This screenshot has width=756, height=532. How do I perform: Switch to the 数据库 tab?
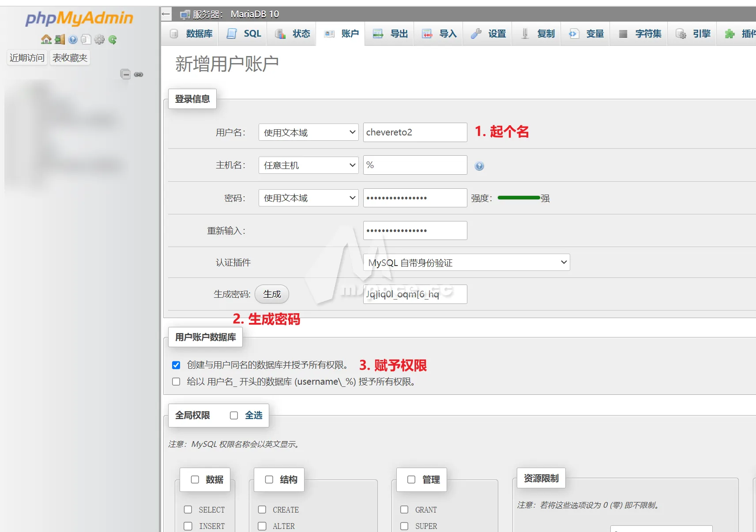[190, 34]
